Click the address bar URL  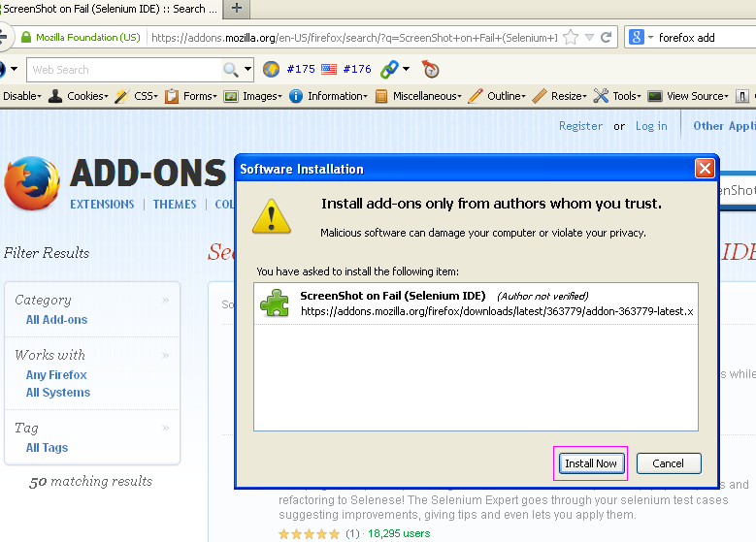click(354, 38)
